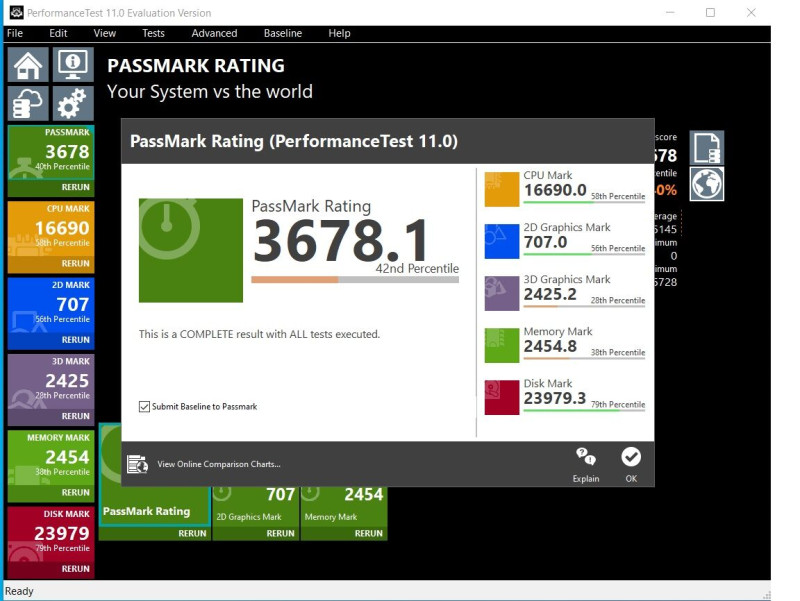800x601 pixels.
Task: Open the Edit menu
Action: (58, 33)
